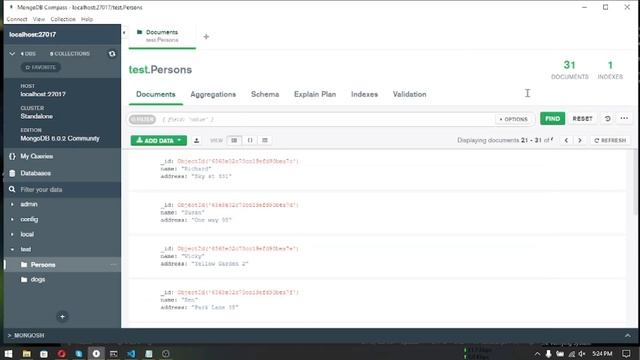Go to previous page of documents
Screen dimensions: 640x360
pyautogui.click(x=566, y=140)
